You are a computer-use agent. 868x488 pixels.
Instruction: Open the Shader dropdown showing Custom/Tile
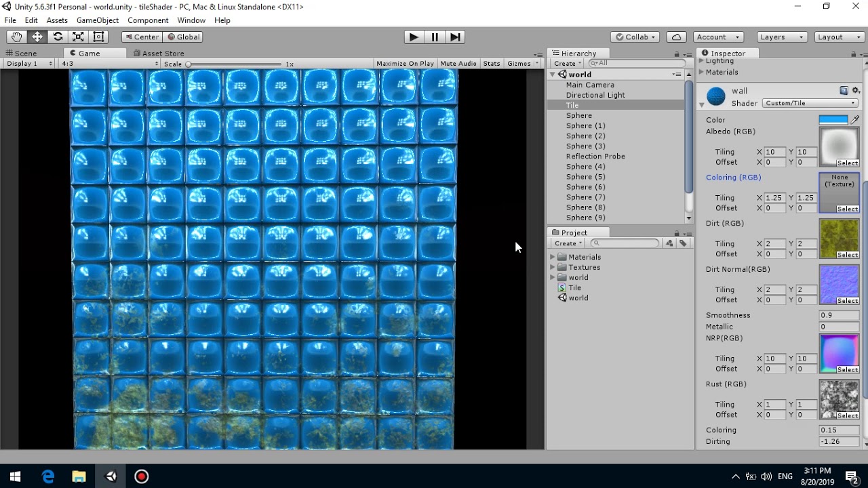(810, 103)
